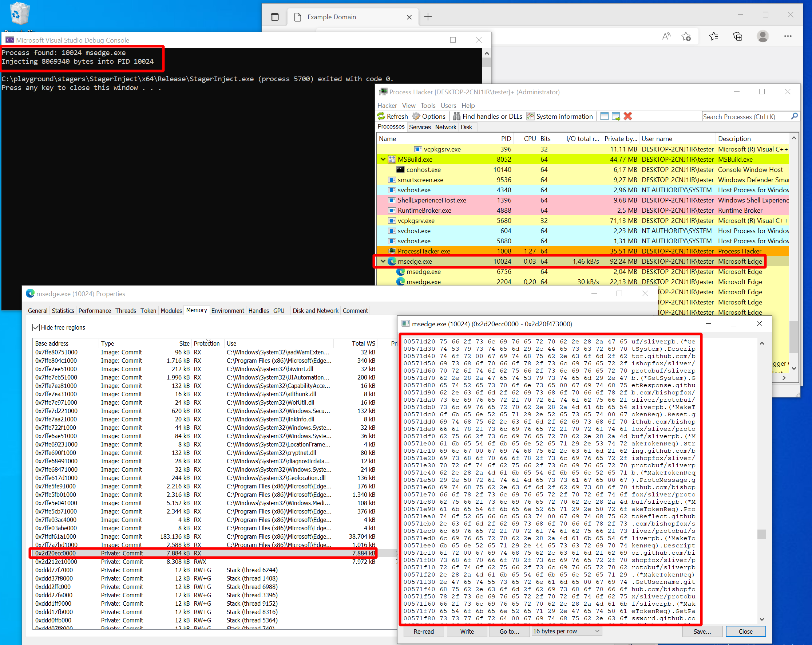Open the General tab in Properties
Image resolution: width=812 pixels, height=645 pixels.
click(x=37, y=311)
